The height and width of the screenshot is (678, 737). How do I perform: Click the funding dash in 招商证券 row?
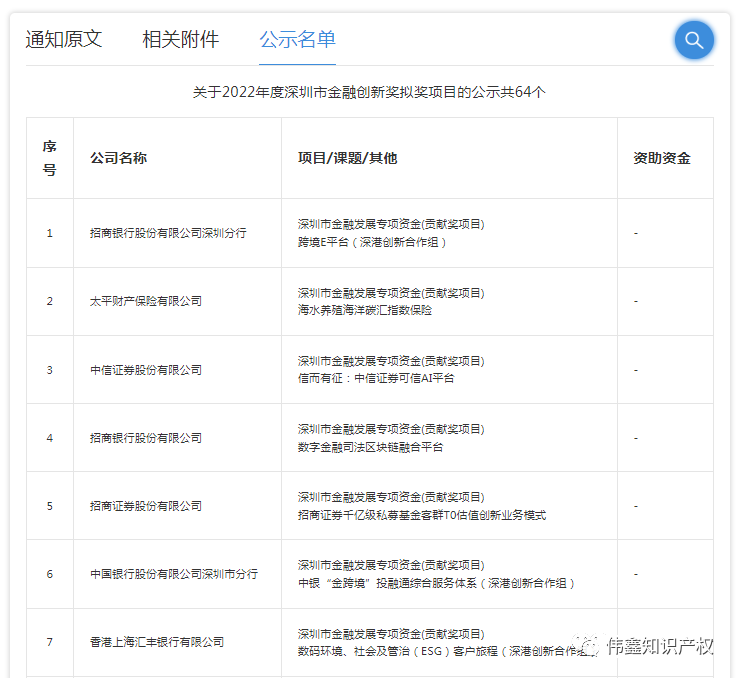(635, 506)
